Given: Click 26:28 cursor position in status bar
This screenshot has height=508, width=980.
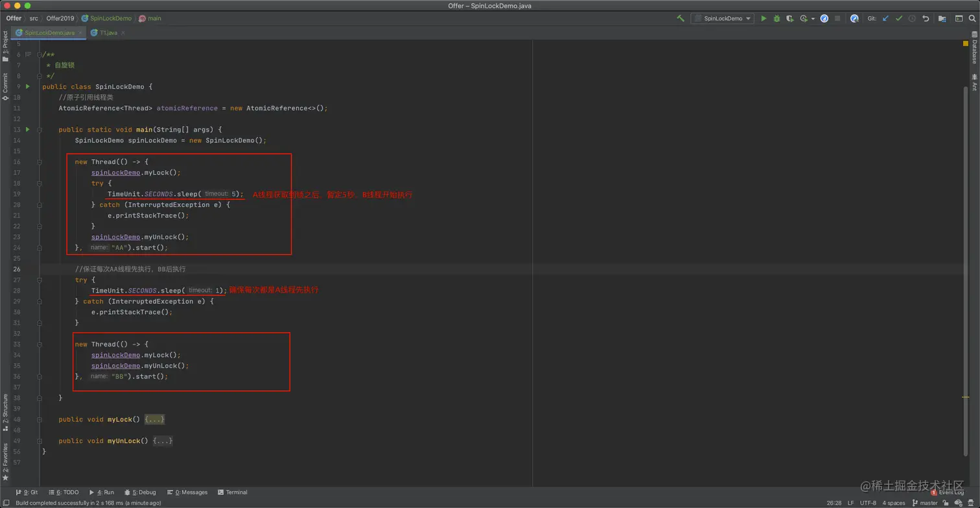Looking at the screenshot, I should pos(834,503).
